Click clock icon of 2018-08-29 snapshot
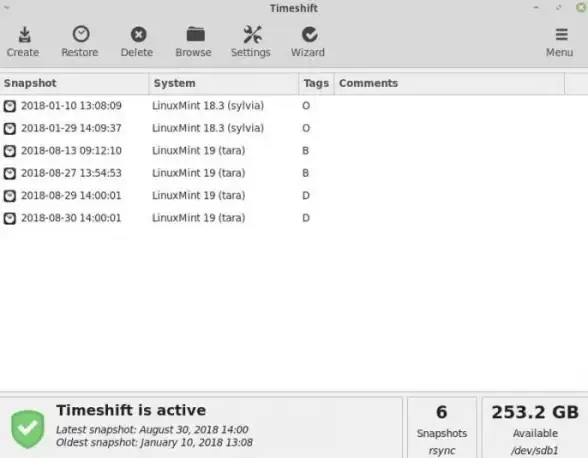The height and width of the screenshot is (458, 588). [x=10, y=196]
